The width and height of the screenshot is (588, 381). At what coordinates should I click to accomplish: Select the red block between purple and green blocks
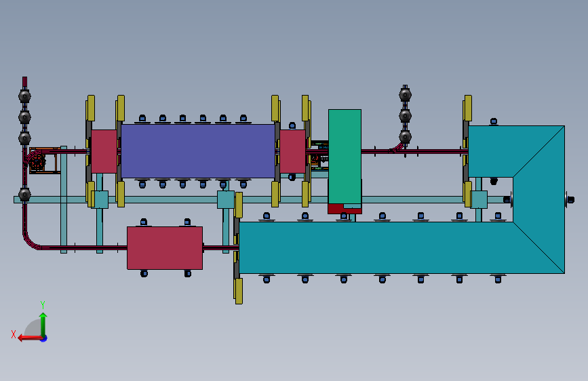click(292, 151)
